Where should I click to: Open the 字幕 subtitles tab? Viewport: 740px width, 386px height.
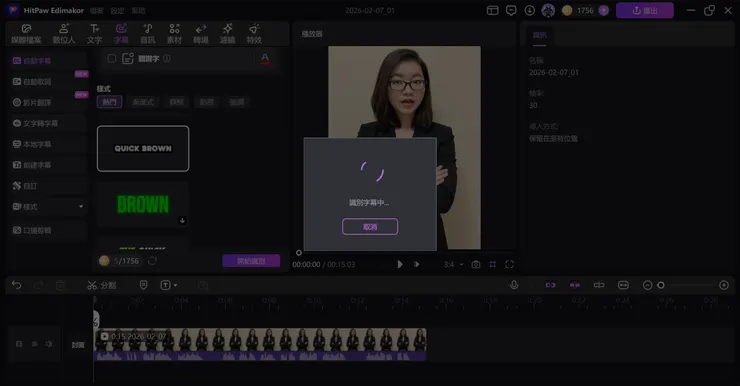[121, 34]
